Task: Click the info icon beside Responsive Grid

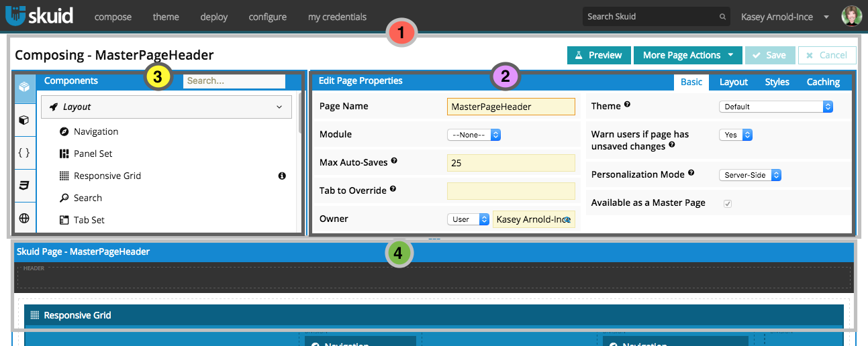Action: [x=282, y=176]
